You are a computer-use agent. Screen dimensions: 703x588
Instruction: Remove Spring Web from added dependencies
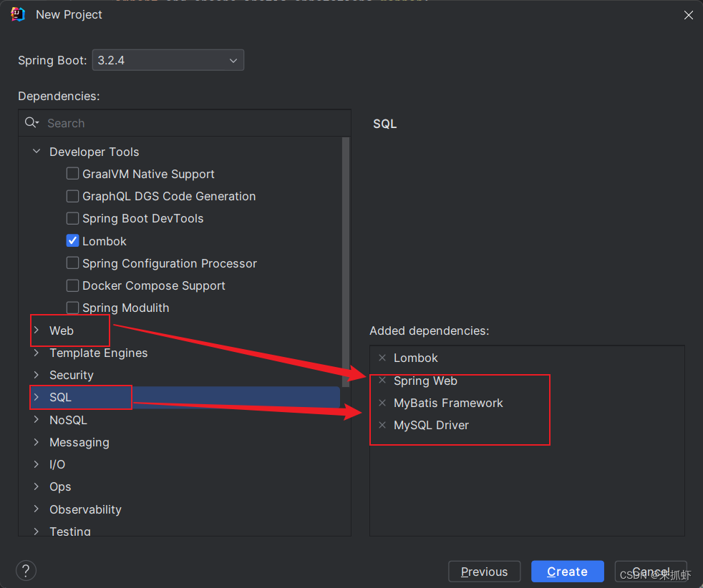point(382,381)
